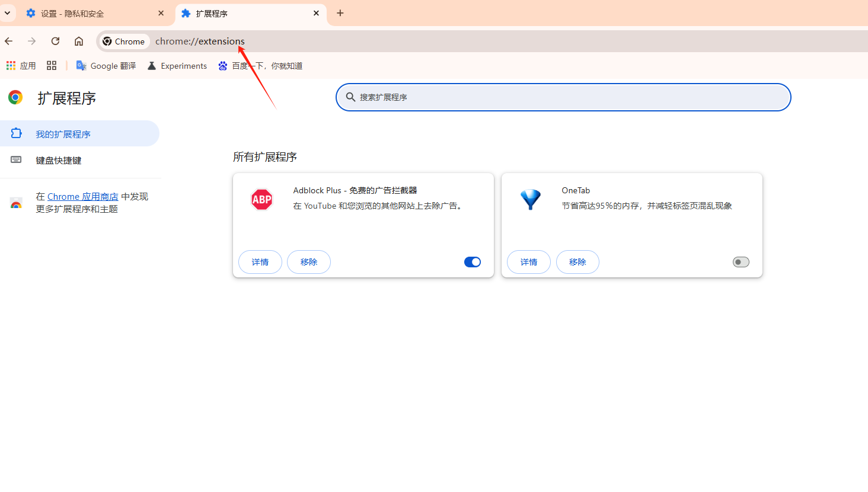868x492 pixels.
Task: Open a new tab with plus button
Action: (x=340, y=13)
